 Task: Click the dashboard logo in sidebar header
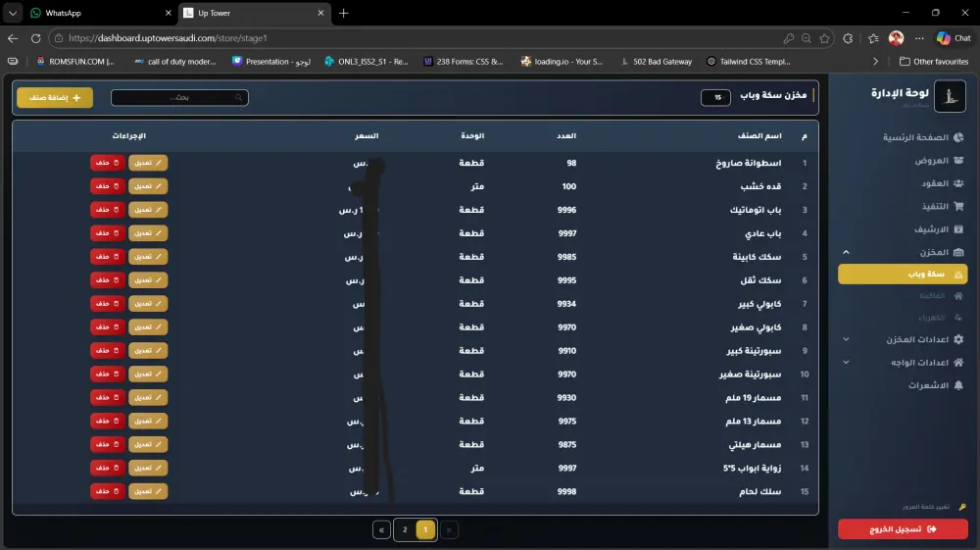pyautogui.click(x=950, y=96)
